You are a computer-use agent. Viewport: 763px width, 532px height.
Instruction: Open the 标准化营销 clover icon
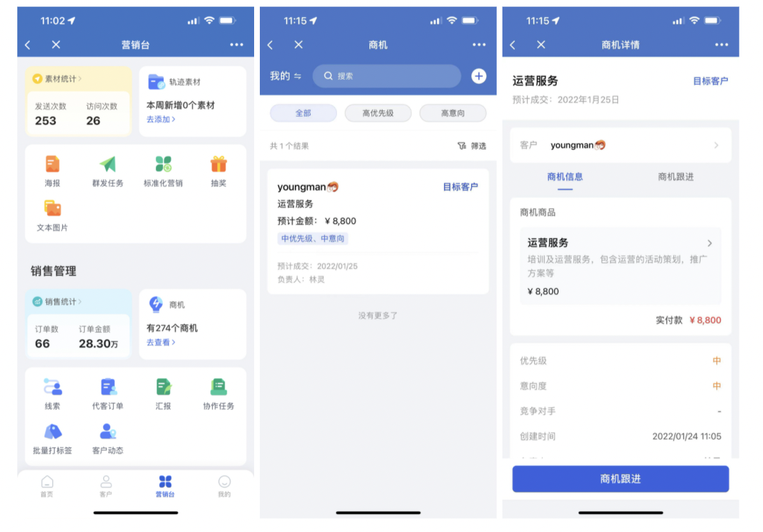pyautogui.click(x=163, y=164)
